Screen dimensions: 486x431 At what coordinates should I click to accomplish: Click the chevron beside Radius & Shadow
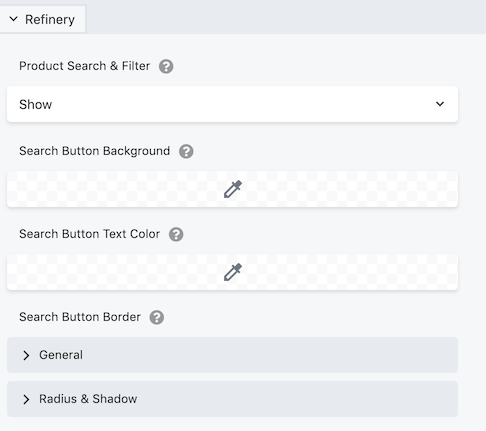26,399
